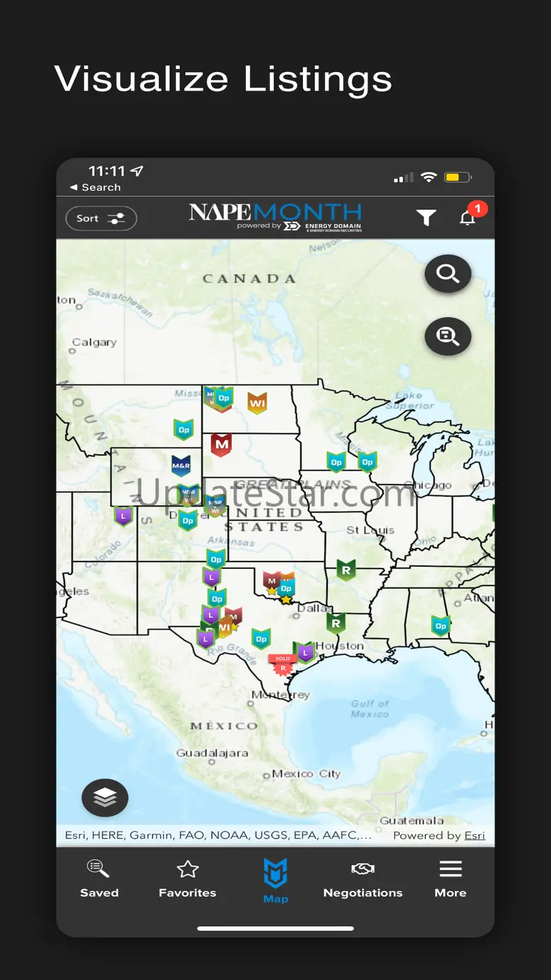551x980 pixels.
Task: Switch to the Saved tab
Action: click(x=100, y=879)
